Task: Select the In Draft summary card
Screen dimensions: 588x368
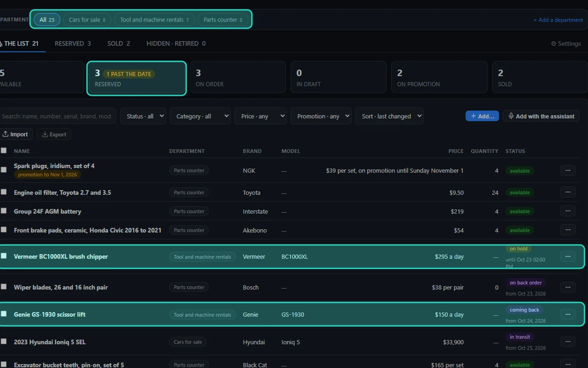Action: tap(338, 77)
